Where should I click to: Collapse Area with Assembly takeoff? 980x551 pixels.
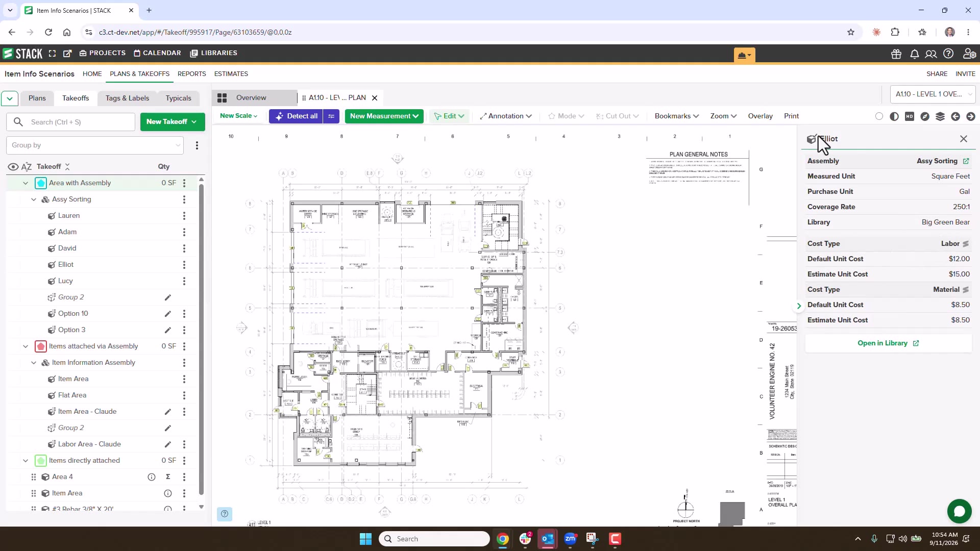tap(26, 183)
